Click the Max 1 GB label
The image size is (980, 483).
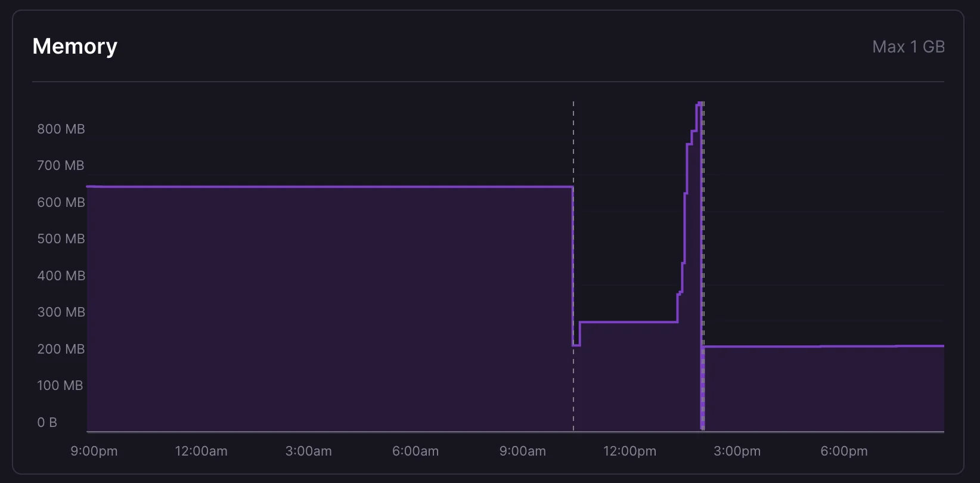point(908,47)
